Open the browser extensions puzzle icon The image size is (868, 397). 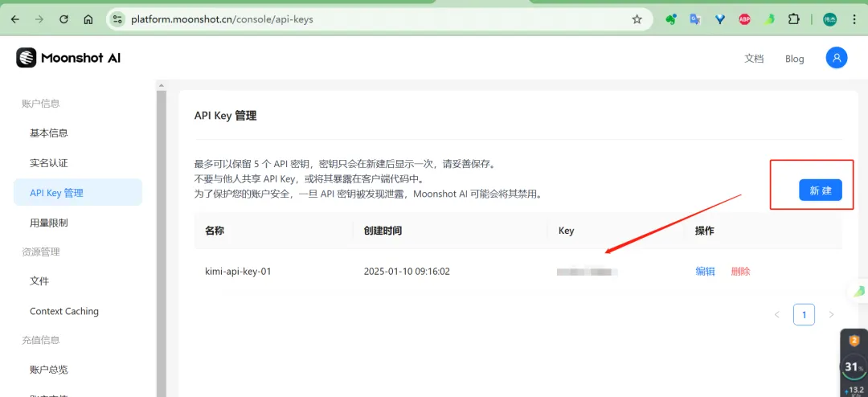[794, 19]
